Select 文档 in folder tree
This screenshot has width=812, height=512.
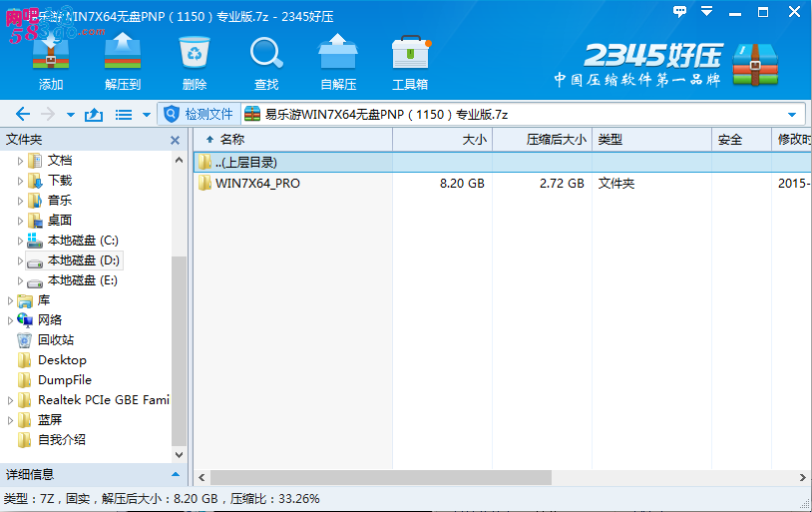[60, 161]
